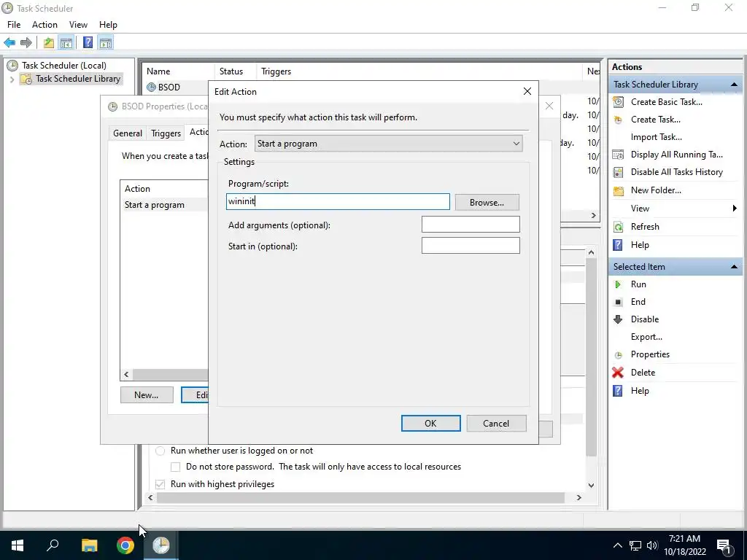Open the Action menu
Viewport: 747px width, 560px height.
coord(44,25)
